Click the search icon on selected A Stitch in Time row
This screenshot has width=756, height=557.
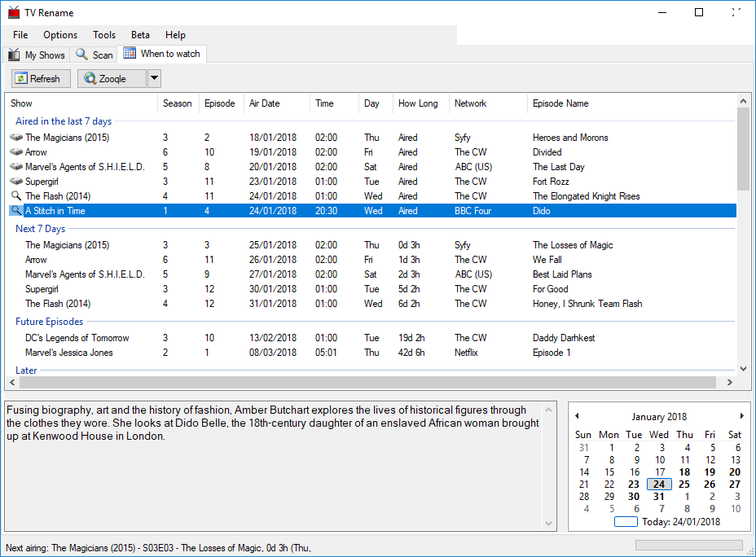coord(15,211)
